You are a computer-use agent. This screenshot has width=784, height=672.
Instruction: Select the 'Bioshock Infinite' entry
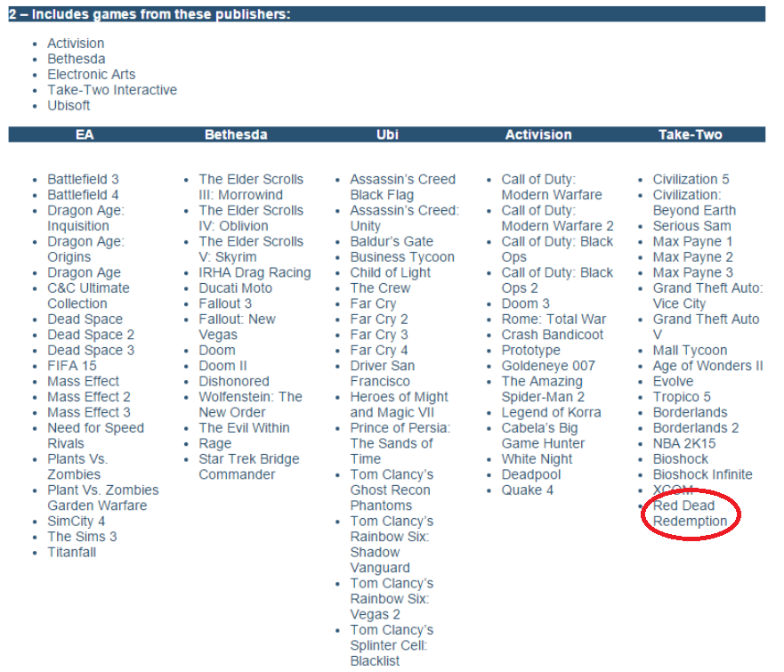702,474
